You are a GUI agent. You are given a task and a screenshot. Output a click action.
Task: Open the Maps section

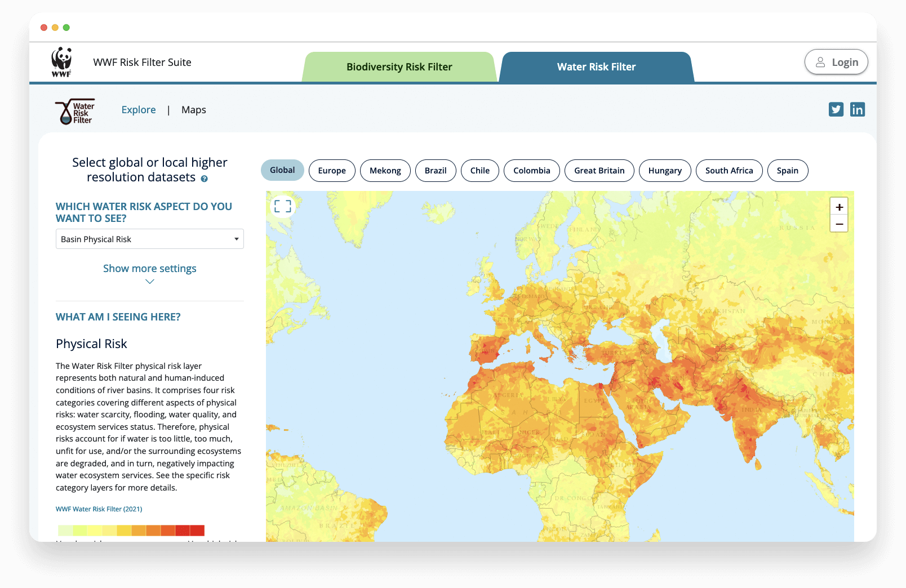tap(193, 110)
